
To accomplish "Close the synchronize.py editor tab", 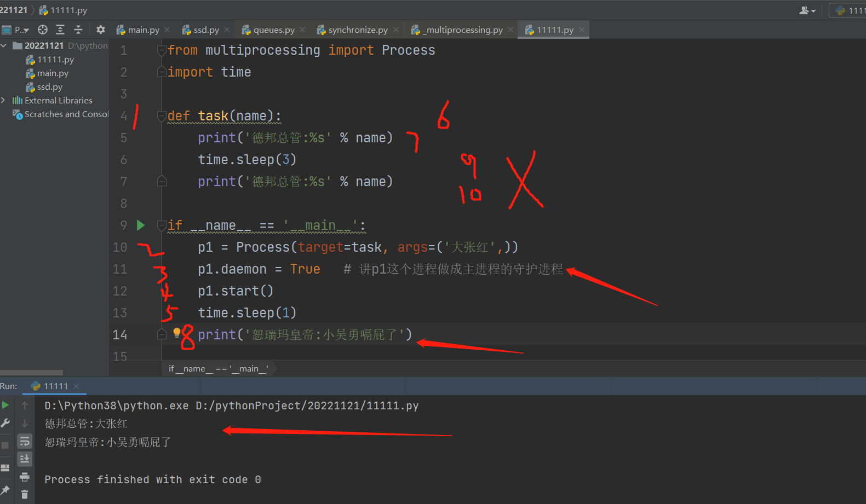I will tap(396, 30).
